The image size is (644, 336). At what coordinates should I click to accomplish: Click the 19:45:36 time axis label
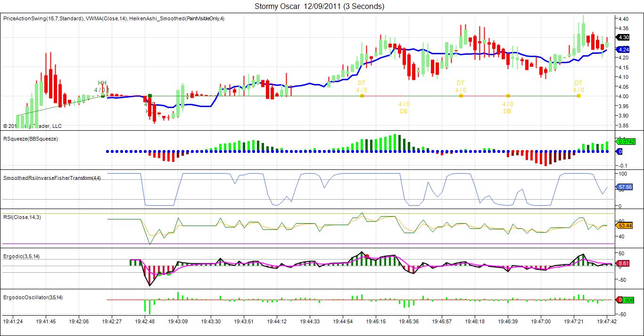pos(409,322)
